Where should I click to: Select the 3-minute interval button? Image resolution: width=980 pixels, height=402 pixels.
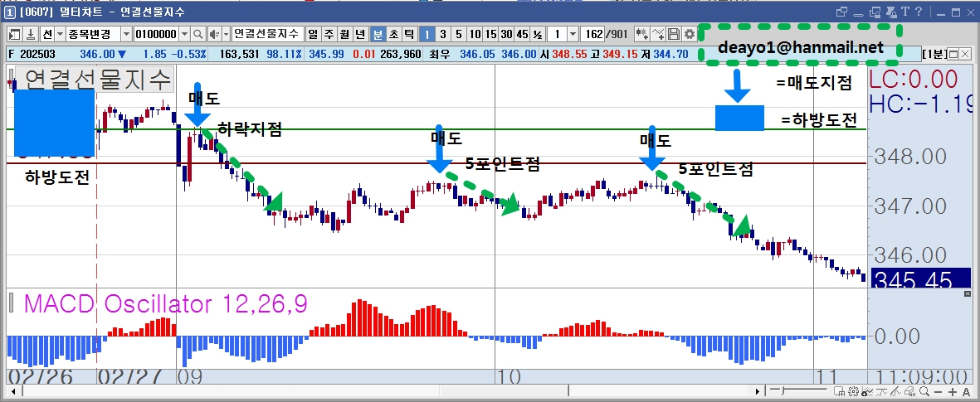442,34
